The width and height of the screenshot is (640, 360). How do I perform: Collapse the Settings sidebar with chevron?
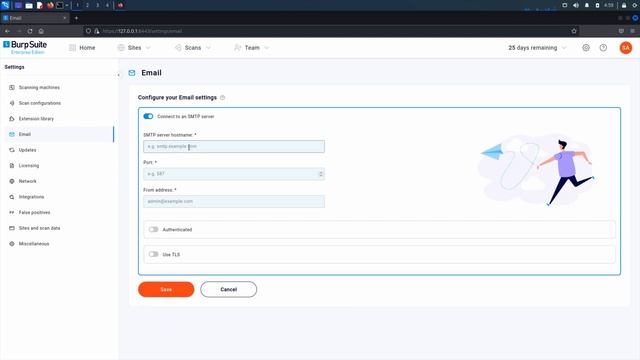tap(118, 75)
